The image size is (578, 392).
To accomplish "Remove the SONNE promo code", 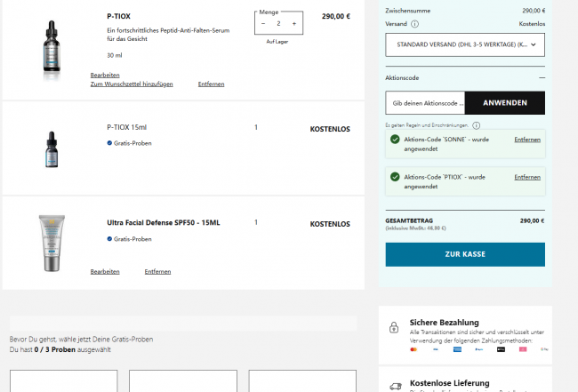I will click(x=527, y=140).
